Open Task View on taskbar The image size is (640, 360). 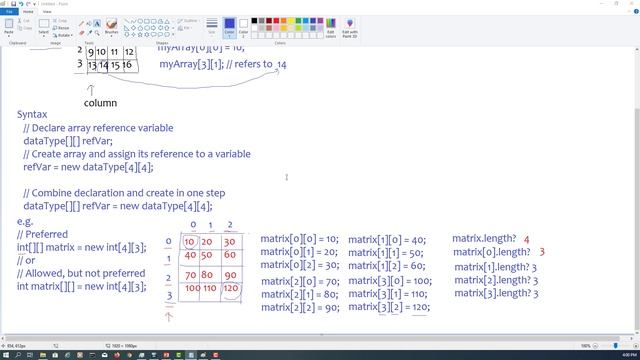(30, 355)
